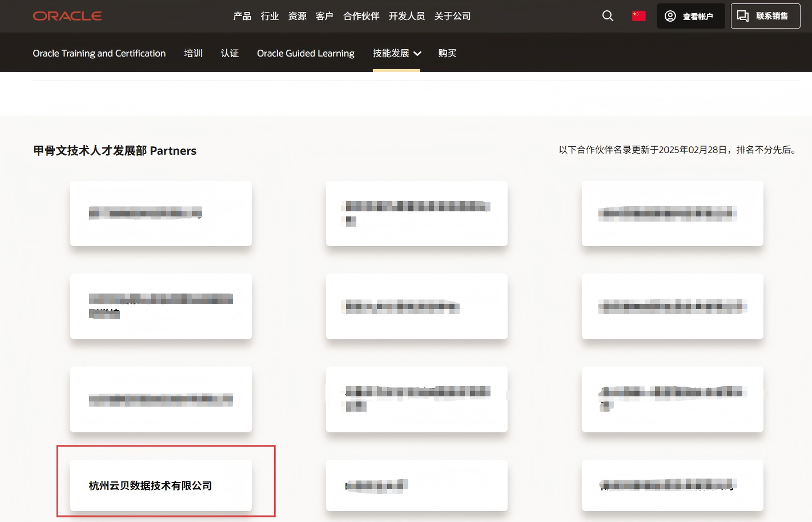Click the 查看帐户 account button
The width and height of the screenshot is (812, 522).
(691, 16)
